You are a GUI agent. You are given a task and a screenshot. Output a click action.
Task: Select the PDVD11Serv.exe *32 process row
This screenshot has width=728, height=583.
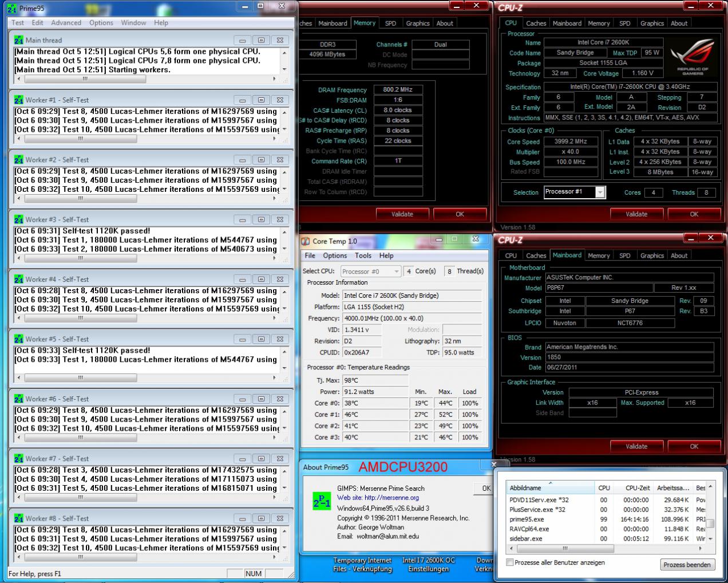coord(606,500)
